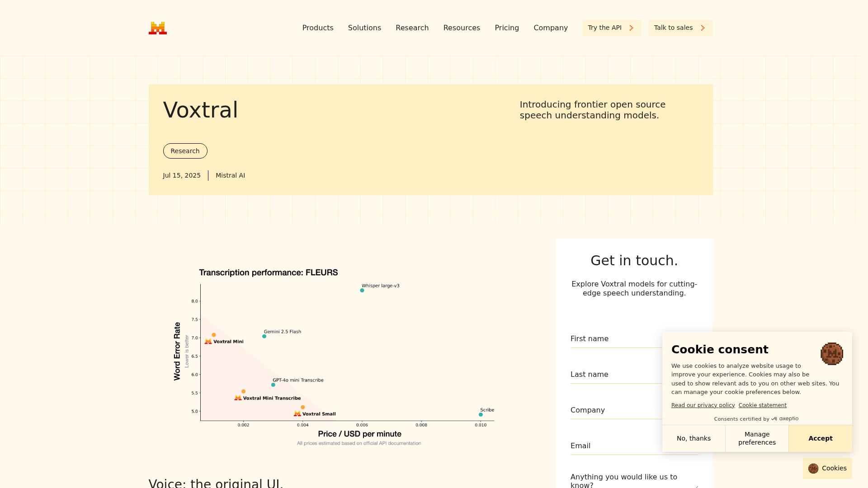Click the Research tag pill

coord(185,151)
